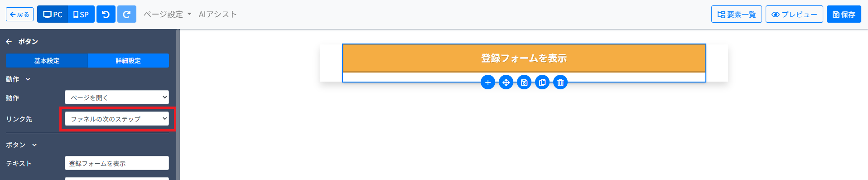Viewport: 868px width, 180px height.
Task: Add a new element with the plus icon
Action: coord(488,83)
